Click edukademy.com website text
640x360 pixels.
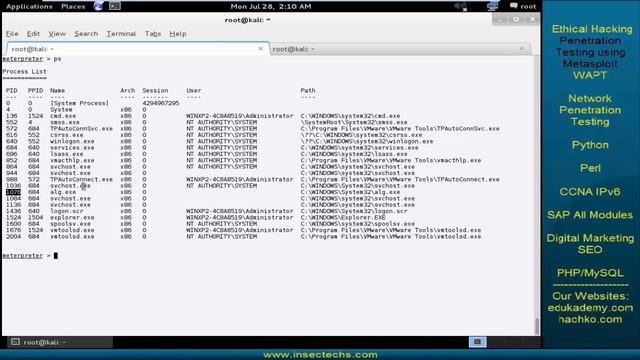coord(590,308)
